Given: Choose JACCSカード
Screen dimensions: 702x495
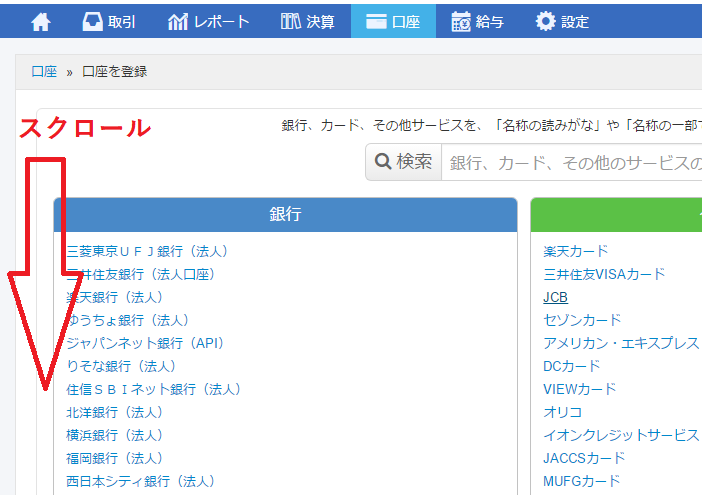Looking at the screenshot, I should point(584,458).
